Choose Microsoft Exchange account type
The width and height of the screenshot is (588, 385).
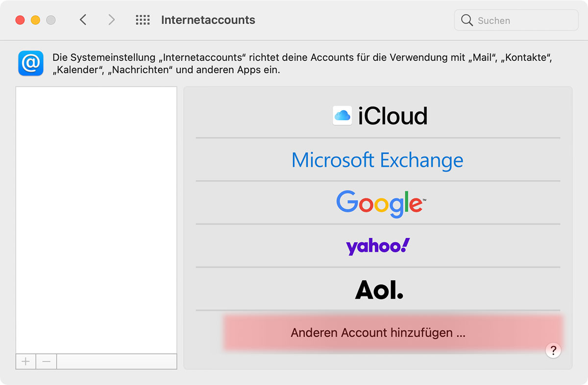[x=378, y=160]
